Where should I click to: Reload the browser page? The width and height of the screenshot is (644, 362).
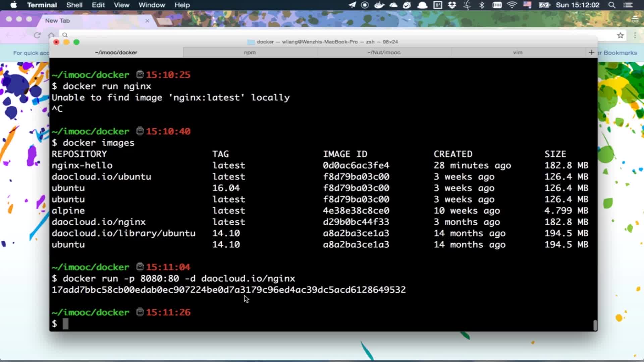(x=37, y=35)
